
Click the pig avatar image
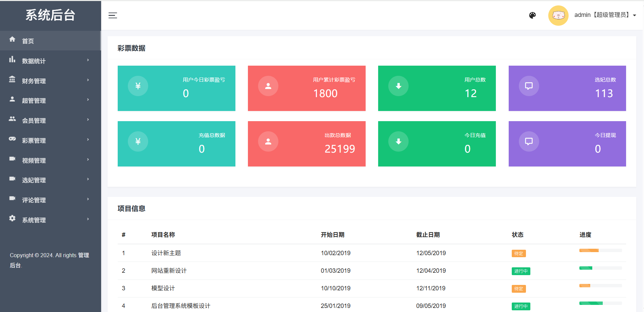[x=558, y=15]
